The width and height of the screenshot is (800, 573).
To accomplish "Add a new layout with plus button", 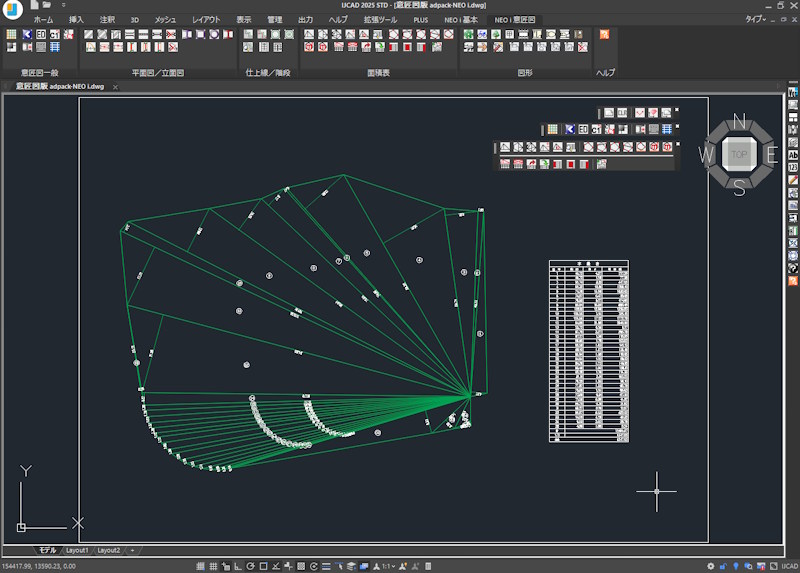I will [x=132, y=550].
